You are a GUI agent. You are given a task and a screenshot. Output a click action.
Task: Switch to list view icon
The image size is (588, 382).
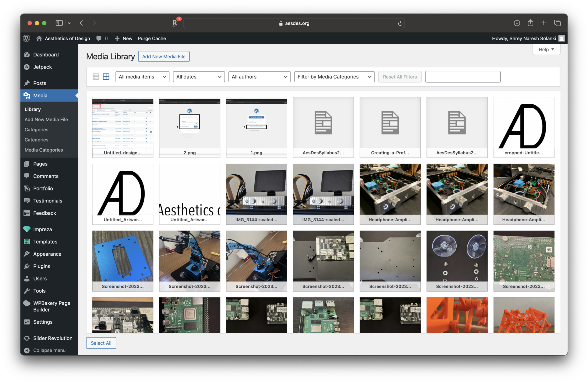click(96, 77)
